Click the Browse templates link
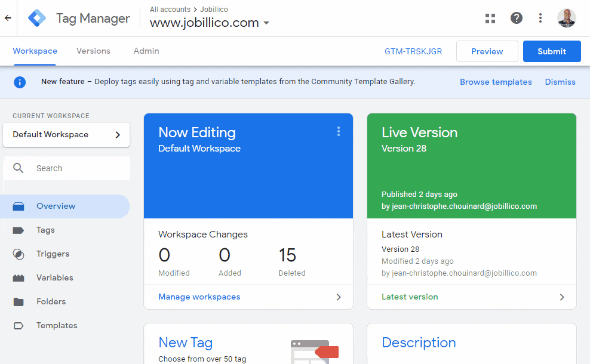 click(496, 82)
